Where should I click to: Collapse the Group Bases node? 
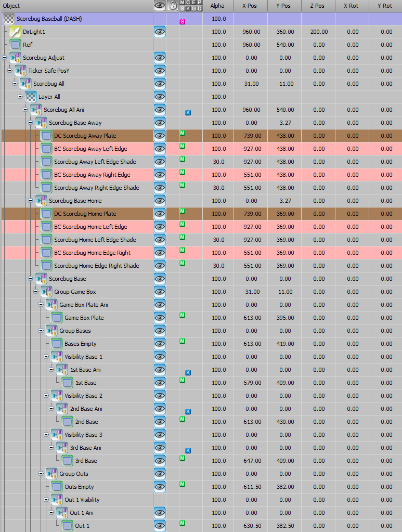point(41,330)
